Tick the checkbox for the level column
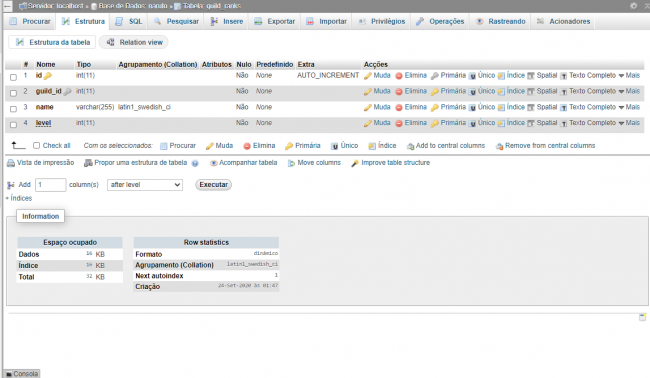Image resolution: width=650 pixels, height=378 pixels. point(13,124)
